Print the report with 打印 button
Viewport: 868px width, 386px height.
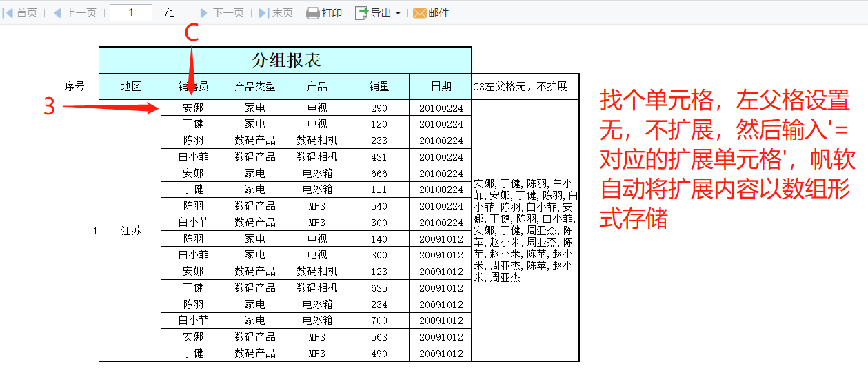[324, 13]
